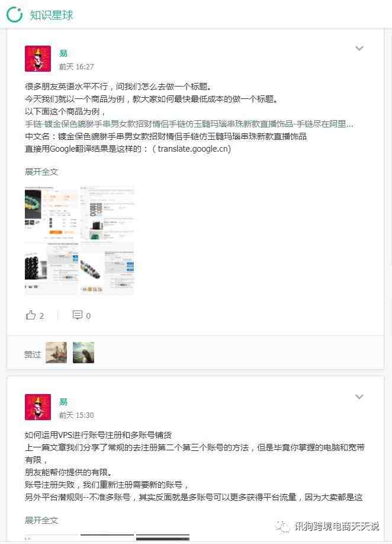The height and width of the screenshot is (544, 392).
Task: Open the black beads translation thumbnail
Action: coord(52,268)
